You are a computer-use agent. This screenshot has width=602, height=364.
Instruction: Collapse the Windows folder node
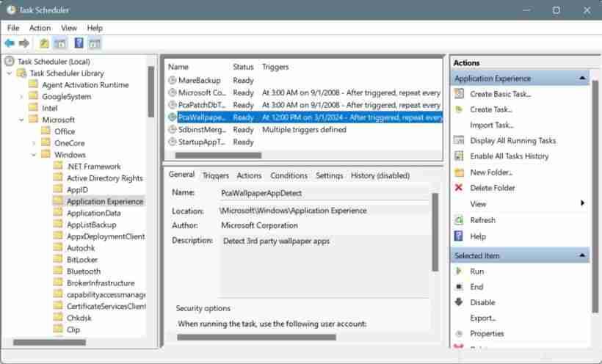34,155
